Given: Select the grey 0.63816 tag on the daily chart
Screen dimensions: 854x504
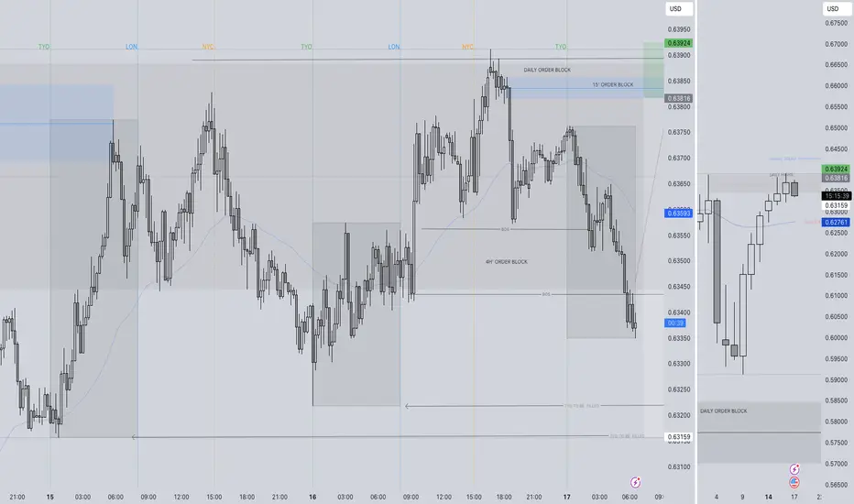Looking at the screenshot, I should 836,178.
